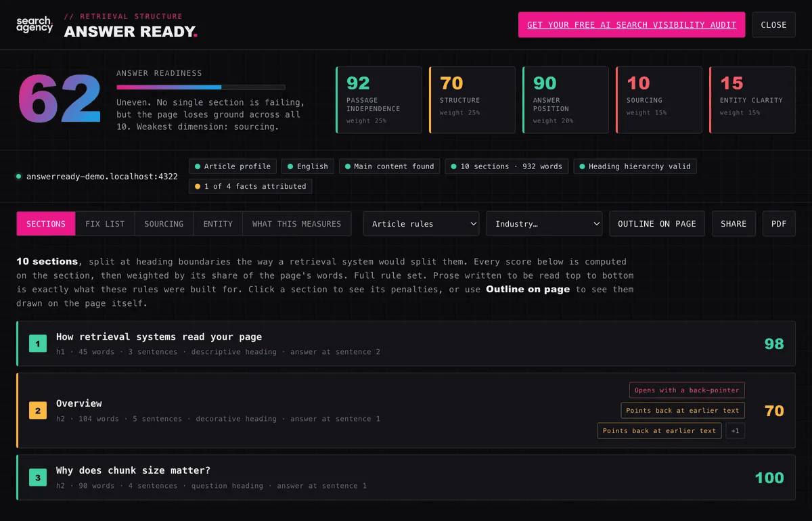Click Get Your Free AI Search Visibility Audit

click(x=631, y=25)
